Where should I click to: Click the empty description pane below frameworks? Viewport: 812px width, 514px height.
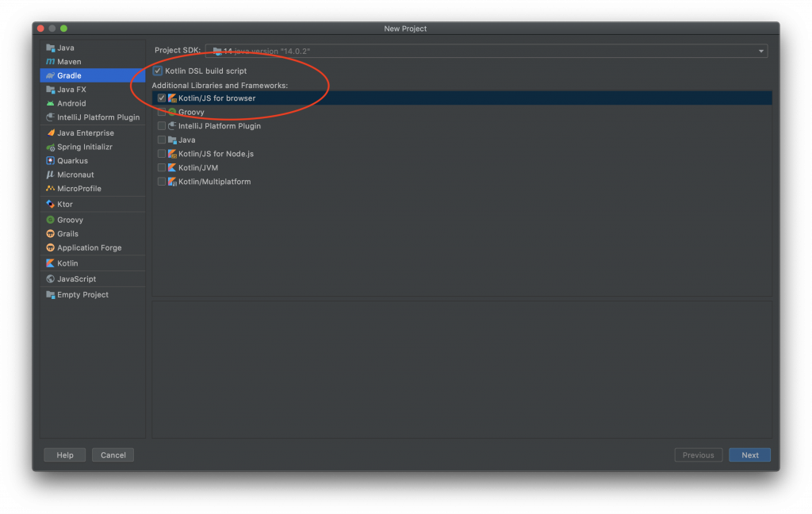(462, 370)
